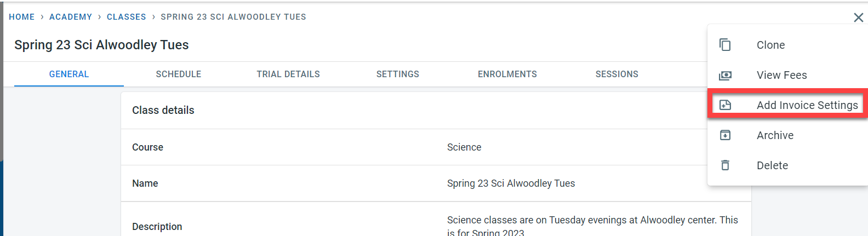Click the Clone copy icon
Screen dimensions: 868x236
click(725, 45)
